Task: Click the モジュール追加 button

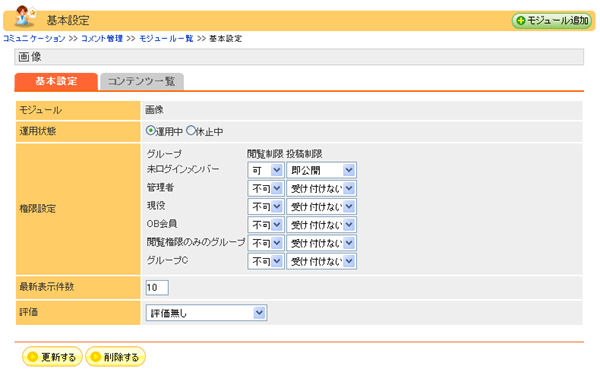Action: coord(553,20)
